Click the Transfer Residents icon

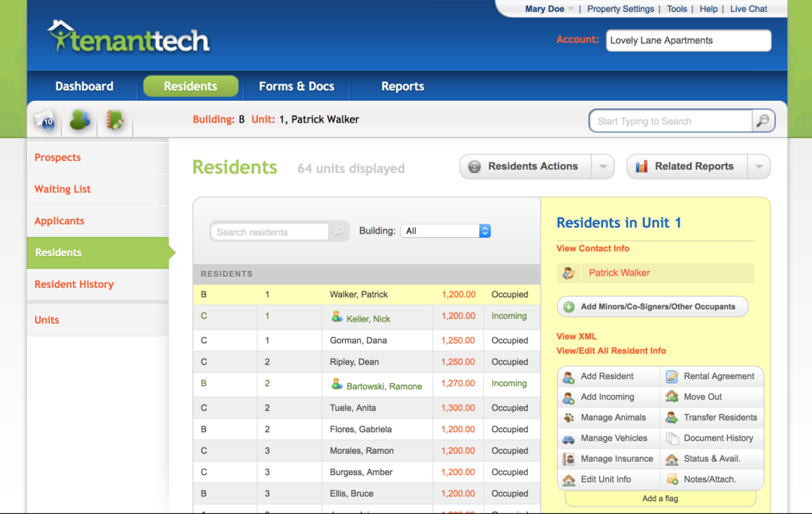point(673,417)
